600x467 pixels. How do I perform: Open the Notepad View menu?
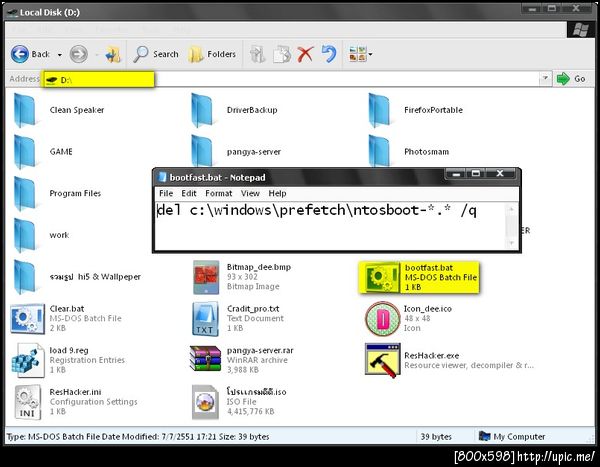point(250,193)
